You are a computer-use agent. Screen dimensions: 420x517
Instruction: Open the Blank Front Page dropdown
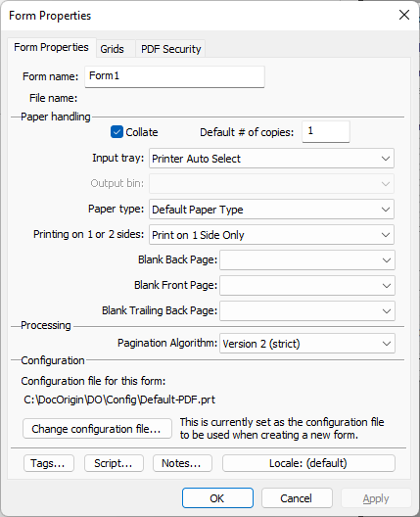pyautogui.click(x=307, y=286)
